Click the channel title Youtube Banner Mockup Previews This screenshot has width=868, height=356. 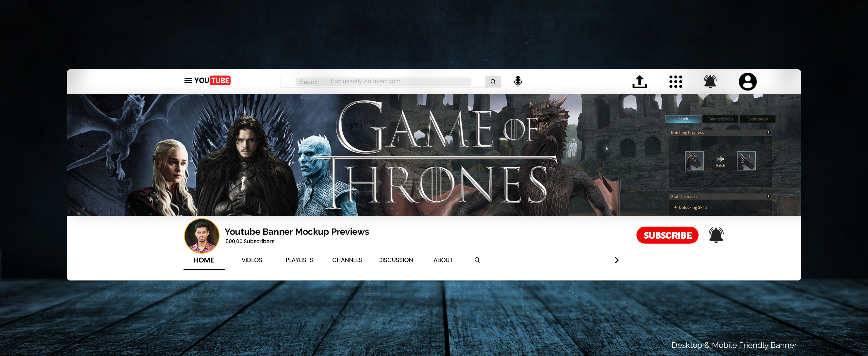point(297,232)
